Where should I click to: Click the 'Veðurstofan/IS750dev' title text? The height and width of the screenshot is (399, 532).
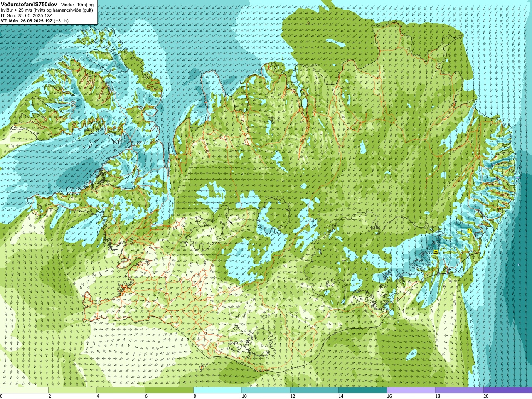tap(28, 4)
